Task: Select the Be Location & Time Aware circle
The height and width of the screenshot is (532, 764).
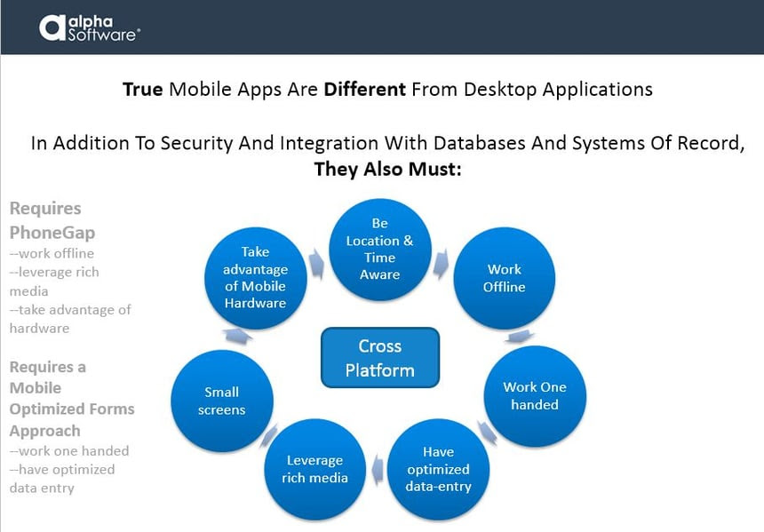Action: tap(379, 250)
